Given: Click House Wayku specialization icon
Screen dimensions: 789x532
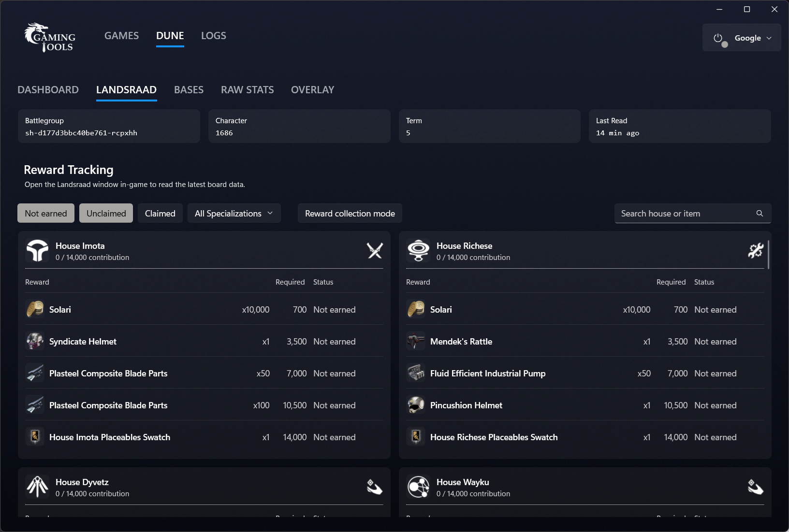Looking at the screenshot, I should click(x=756, y=487).
